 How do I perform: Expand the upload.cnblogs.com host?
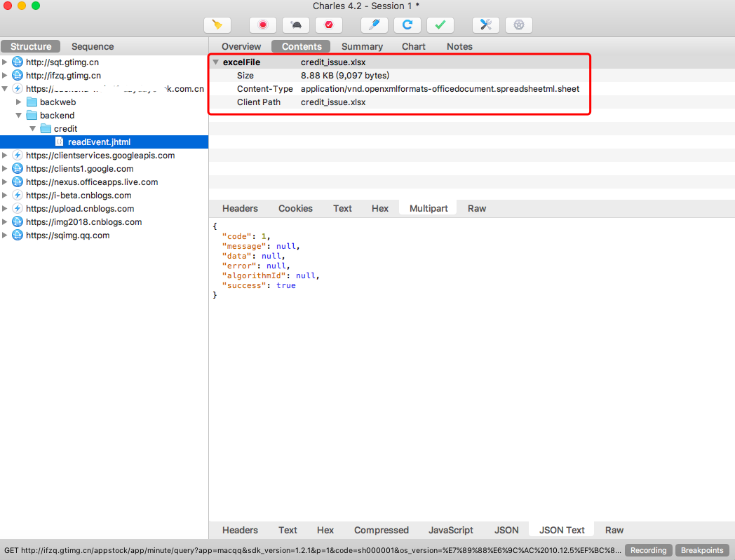coord(5,209)
